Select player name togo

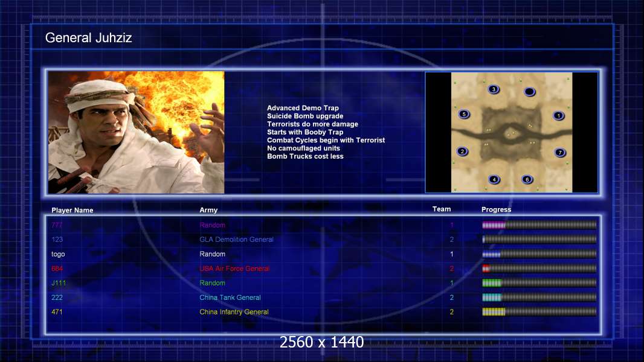tap(58, 254)
